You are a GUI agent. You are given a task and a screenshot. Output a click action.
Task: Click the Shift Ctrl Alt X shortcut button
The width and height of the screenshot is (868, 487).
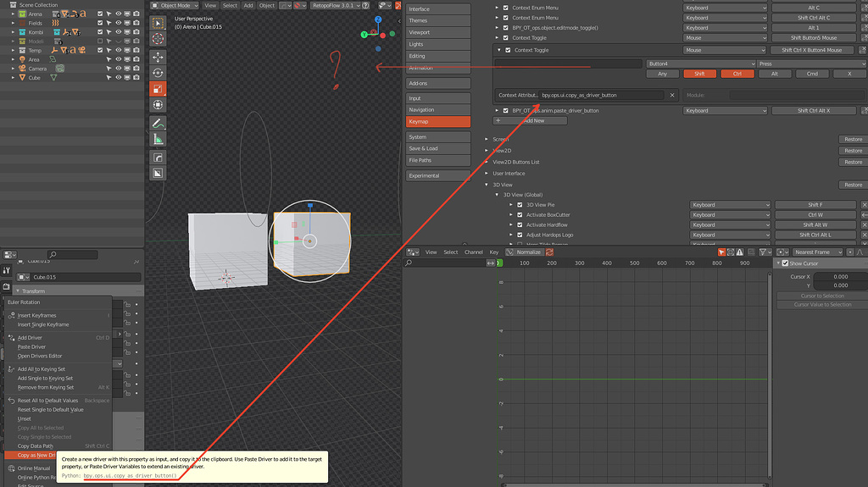[814, 111]
